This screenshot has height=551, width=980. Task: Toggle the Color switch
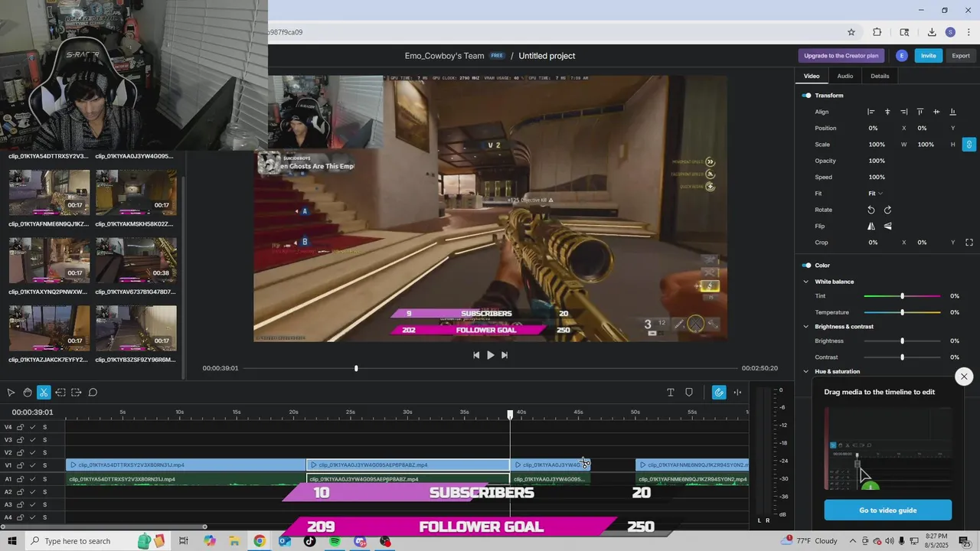[806, 266]
